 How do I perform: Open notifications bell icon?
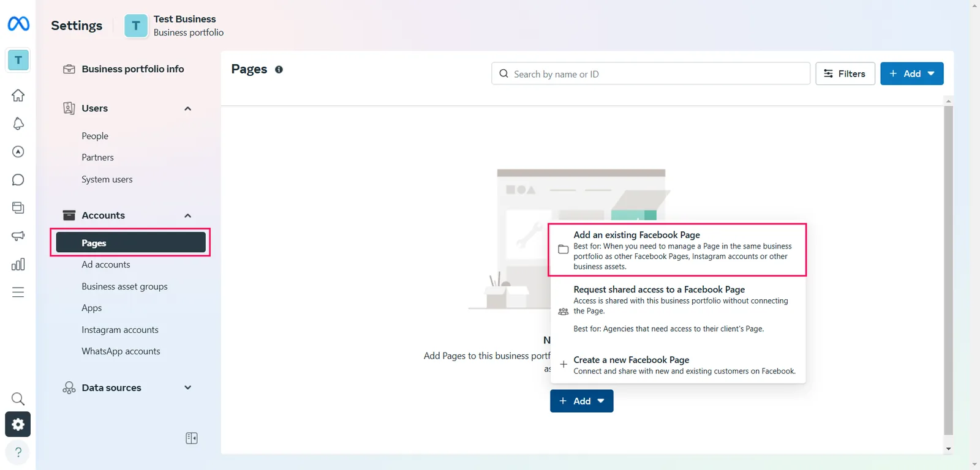tap(18, 124)
